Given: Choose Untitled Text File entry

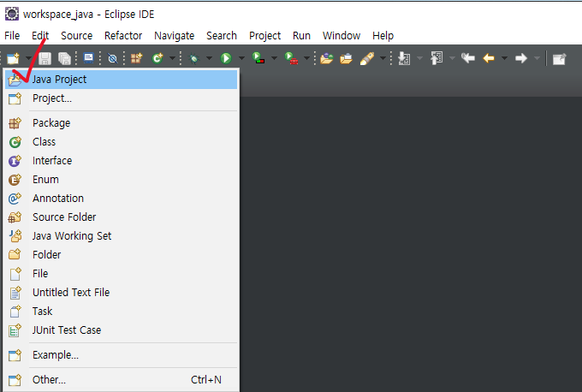Looking at the screenshot, I should [x=121, y=293].
